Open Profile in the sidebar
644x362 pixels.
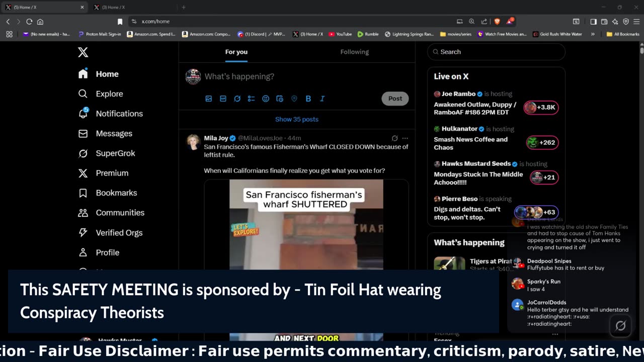click(99, 252)
